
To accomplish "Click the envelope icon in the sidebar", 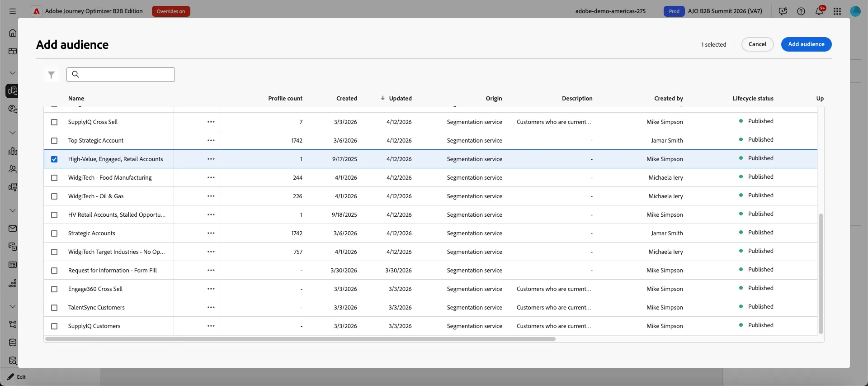I will pos(13,229).
